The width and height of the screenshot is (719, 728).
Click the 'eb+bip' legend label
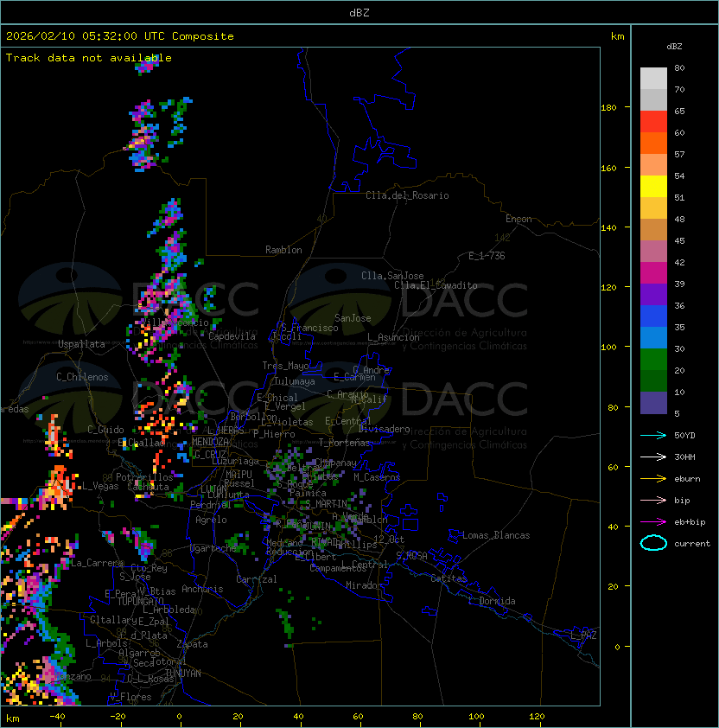tap(690, 522)
